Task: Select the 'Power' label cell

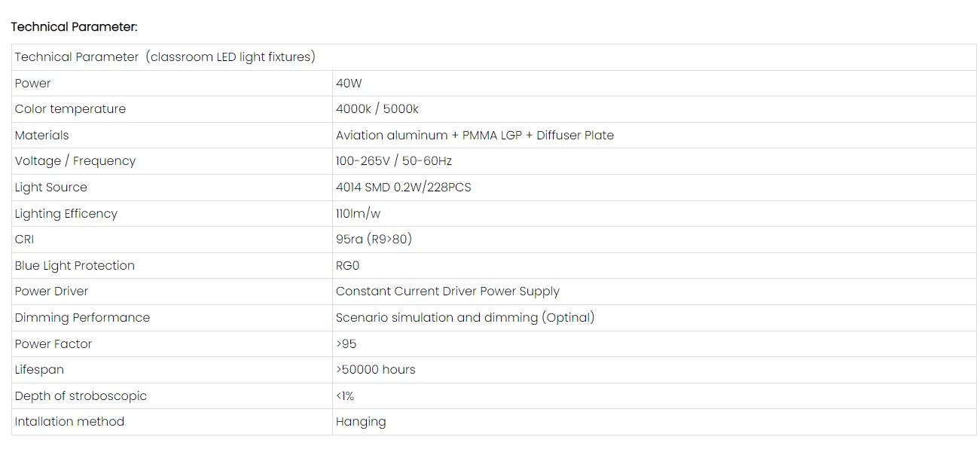Action: [x=33, y=83]
